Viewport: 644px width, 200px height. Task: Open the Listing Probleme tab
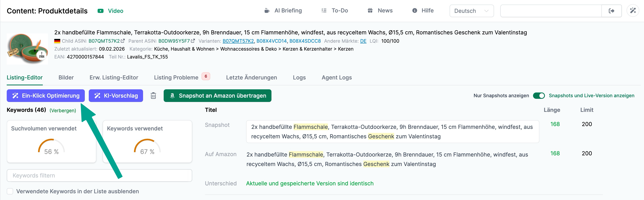176,77
